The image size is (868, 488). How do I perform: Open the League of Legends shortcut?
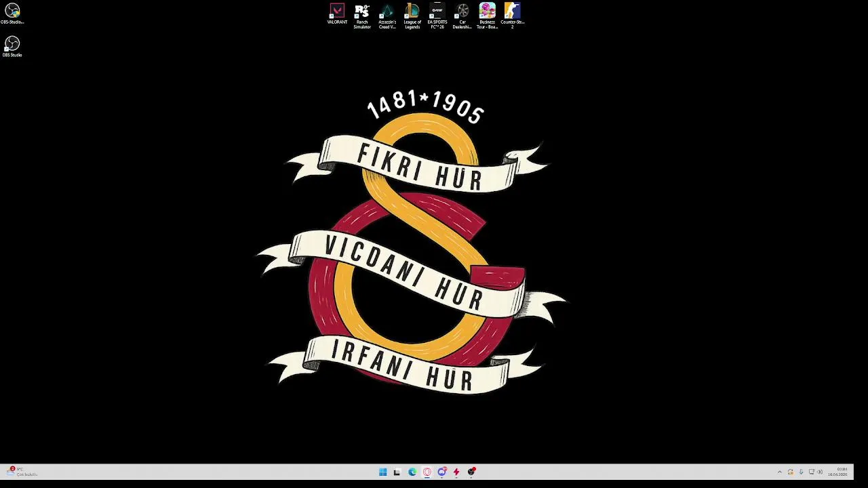[412, 16]
